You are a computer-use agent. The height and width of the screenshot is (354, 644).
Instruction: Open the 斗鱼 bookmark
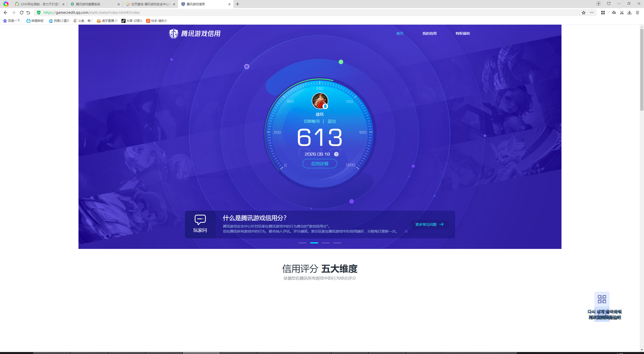[x=83, y=21]
